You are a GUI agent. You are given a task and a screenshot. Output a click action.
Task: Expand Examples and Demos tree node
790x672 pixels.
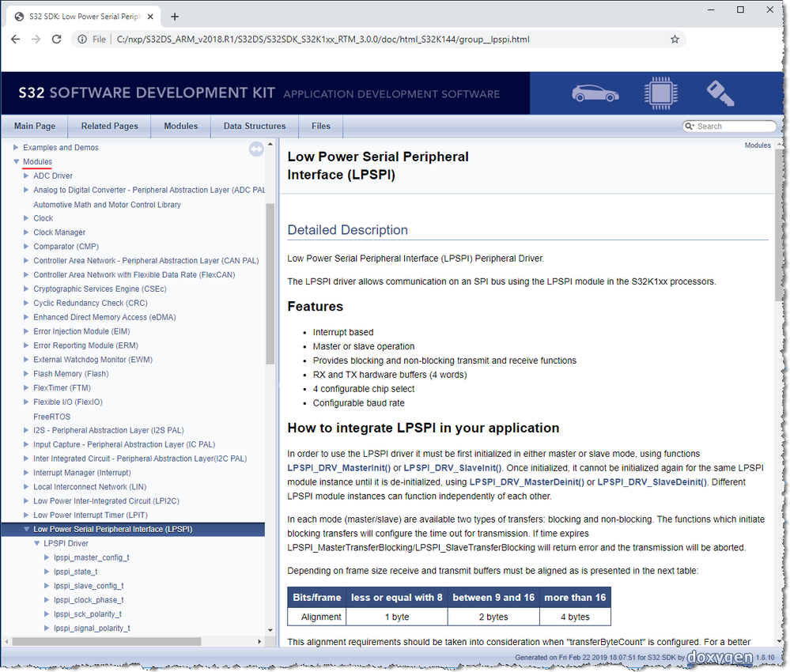coord(16,148)
